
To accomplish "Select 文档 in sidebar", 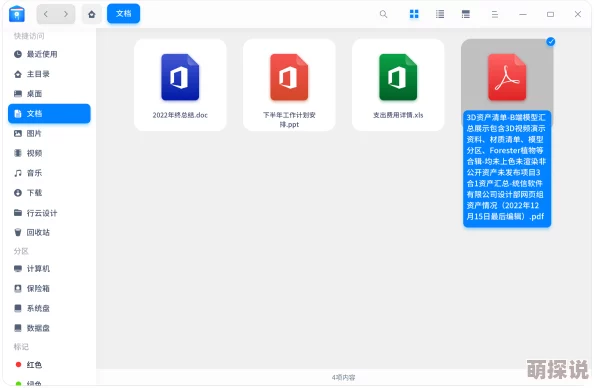I will (49, 113).
